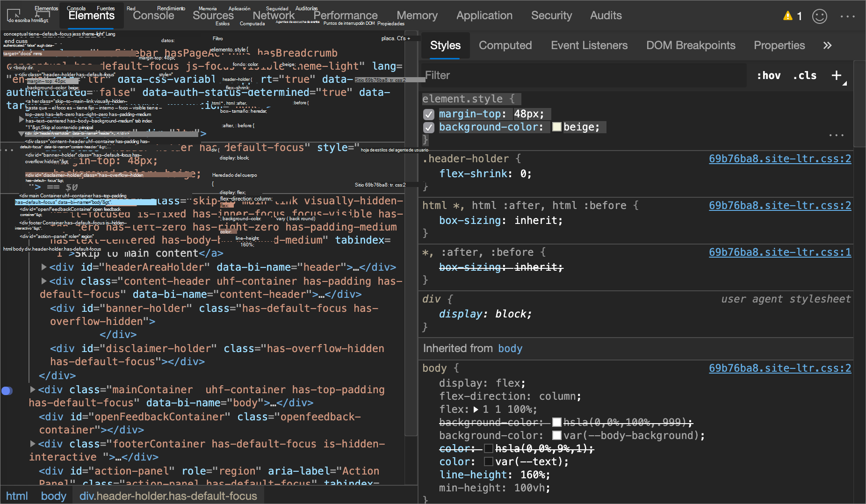Disable the background-color beige declaration checkbox
Screen dimensions: 866x504
coord(429,127)
